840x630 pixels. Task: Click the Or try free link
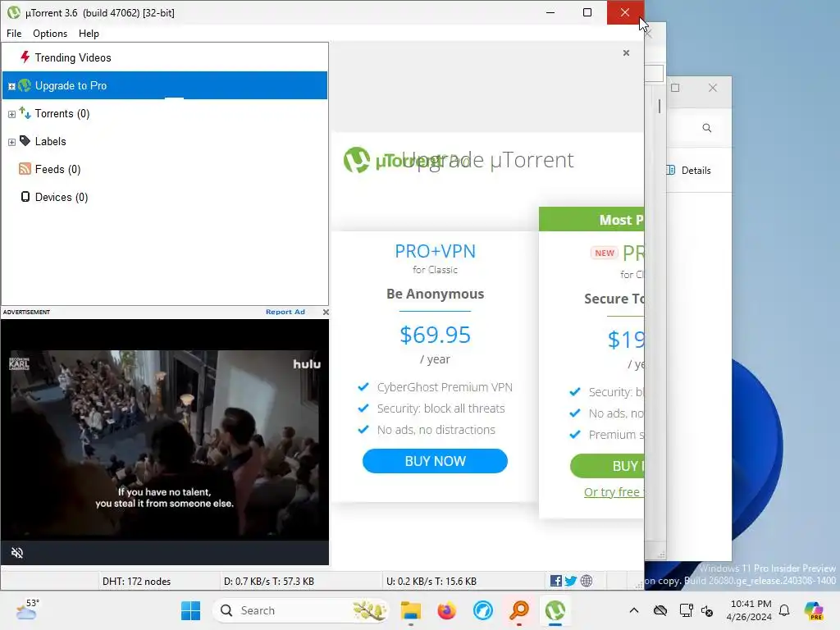pos(614,492)
